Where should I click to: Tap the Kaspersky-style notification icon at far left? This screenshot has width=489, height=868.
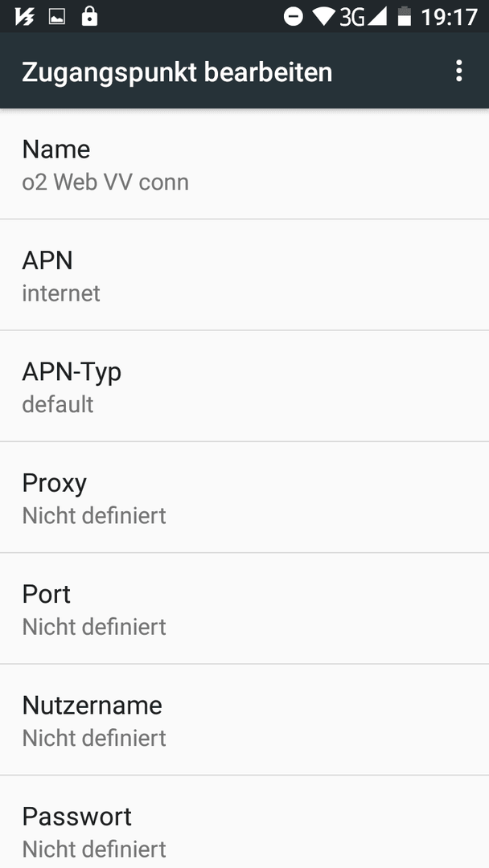pyautogui.click(x=25, y=17)
